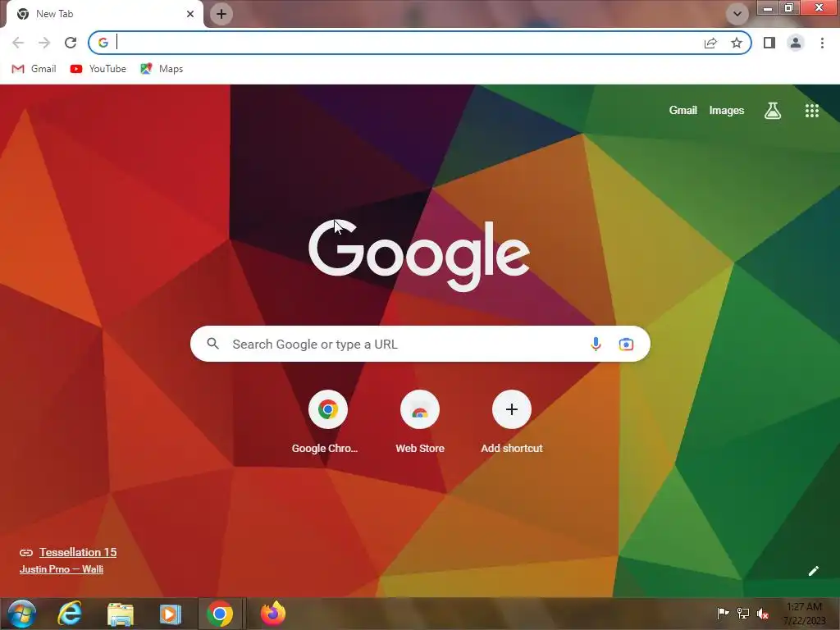The image size is (840, 630).
Task: Open the tab search dropdown arrow
Action: (x=737, y=14)
